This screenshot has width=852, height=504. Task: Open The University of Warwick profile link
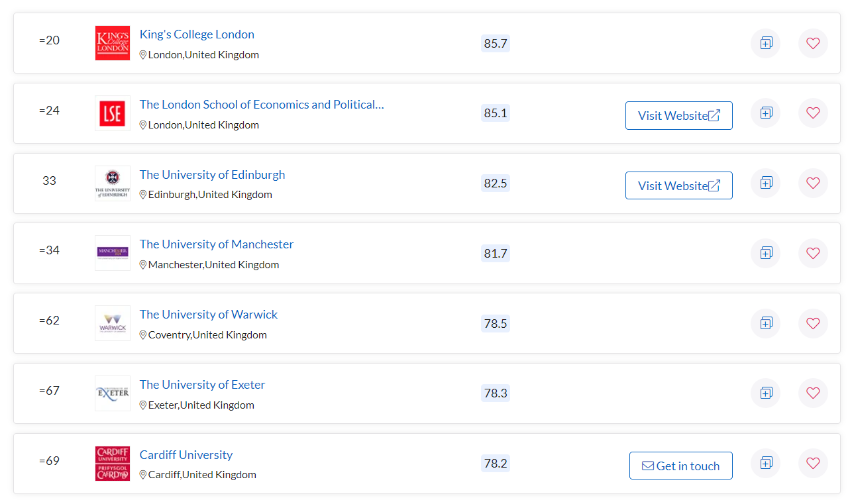(209, 315)
